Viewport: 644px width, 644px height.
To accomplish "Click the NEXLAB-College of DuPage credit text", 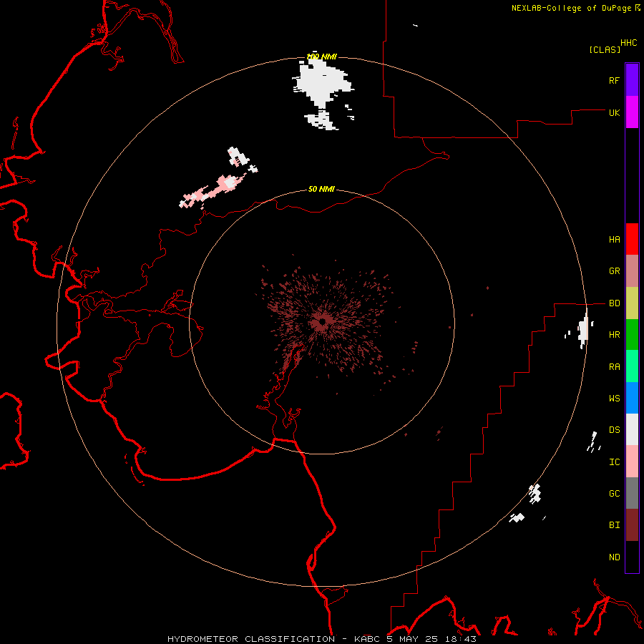I will click(571, 8).
